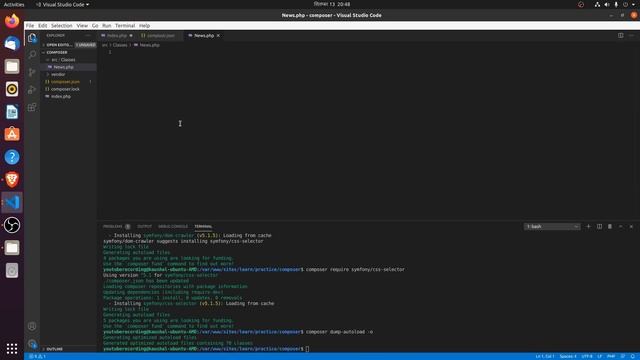Maximize the panel size chevron
The image size is (640, 360).
pos(620,226)
